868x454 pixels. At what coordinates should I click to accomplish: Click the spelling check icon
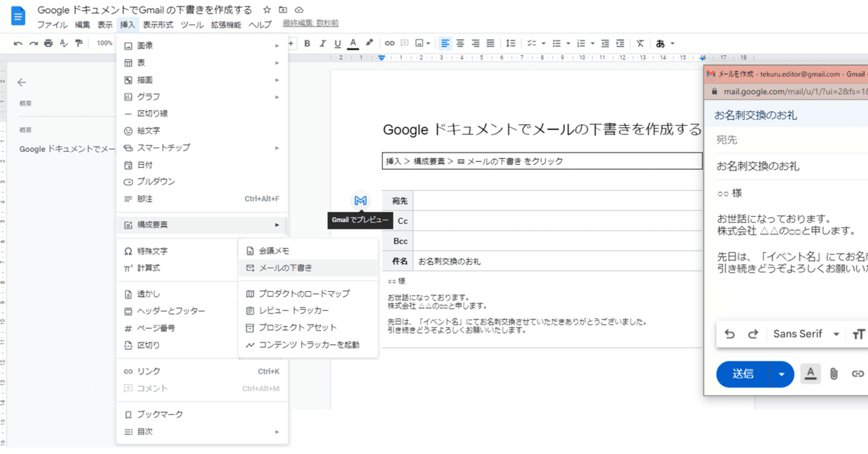(x=63, y=43)
